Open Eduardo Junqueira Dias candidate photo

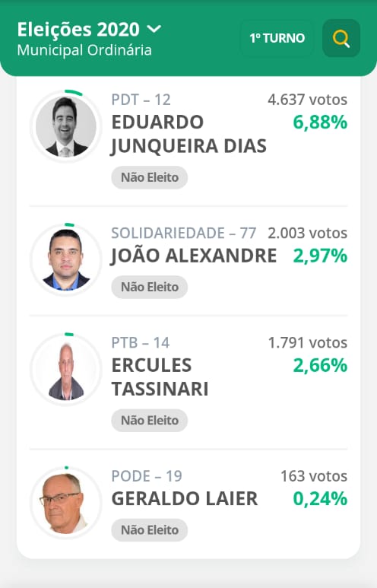point(66,126)
